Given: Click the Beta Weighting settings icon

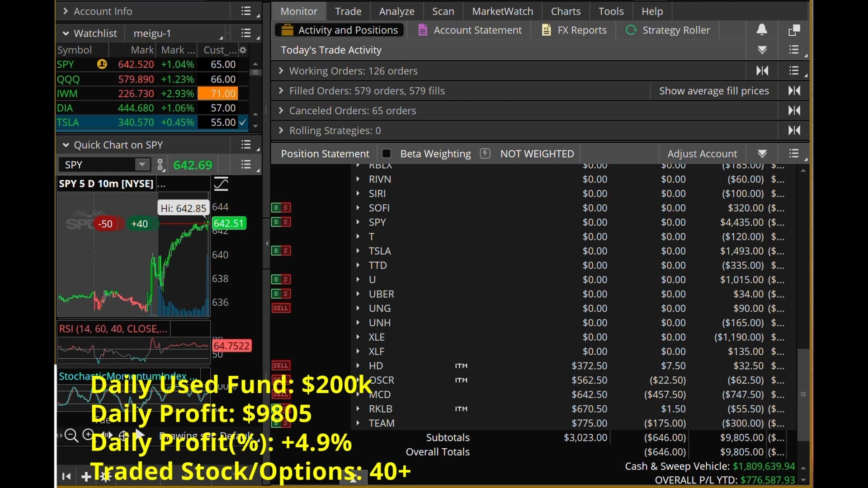Looking at the screenshot, I should click(485, 154).
